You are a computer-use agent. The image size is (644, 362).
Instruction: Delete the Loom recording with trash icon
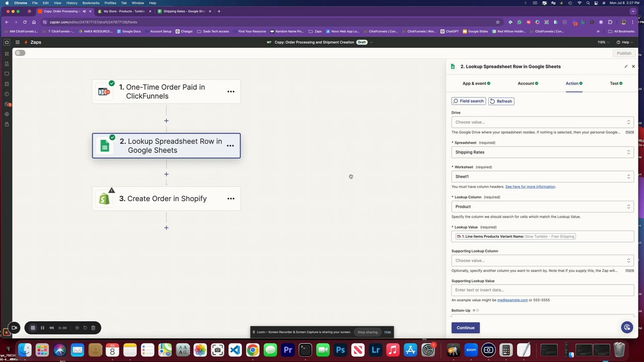pos(93,328)
